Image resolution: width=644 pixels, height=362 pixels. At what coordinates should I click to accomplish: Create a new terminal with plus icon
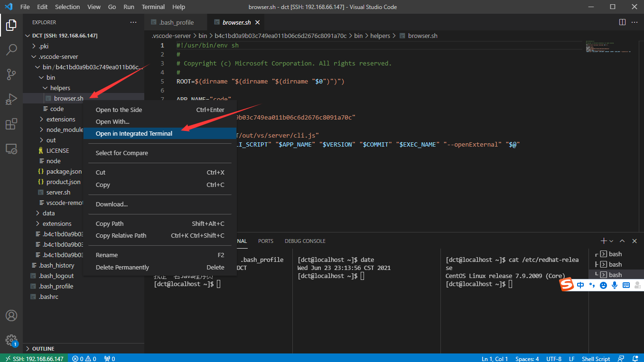click(604, 241)
